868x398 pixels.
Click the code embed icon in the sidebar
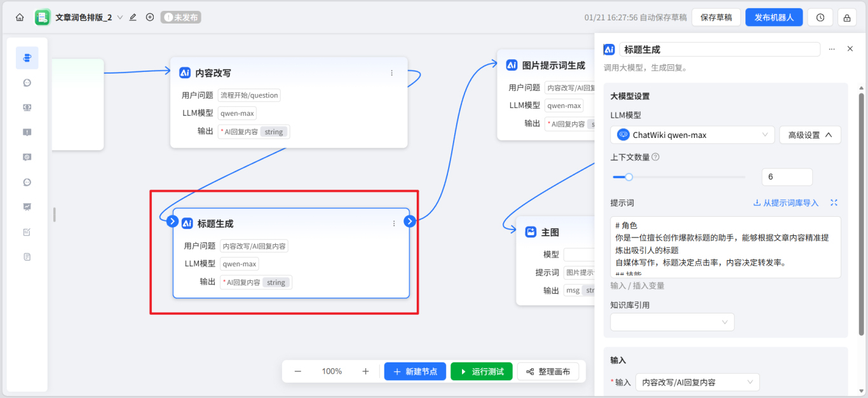click(27, 107)
